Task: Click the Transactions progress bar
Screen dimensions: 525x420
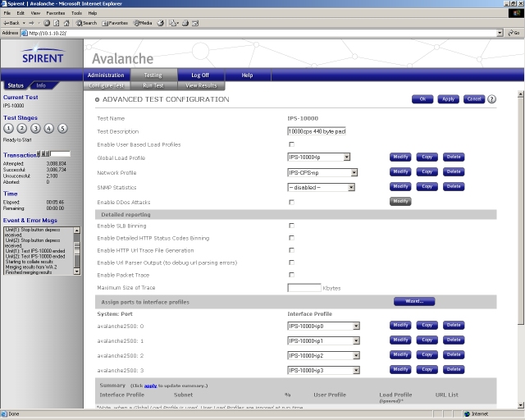Action: 60,154
